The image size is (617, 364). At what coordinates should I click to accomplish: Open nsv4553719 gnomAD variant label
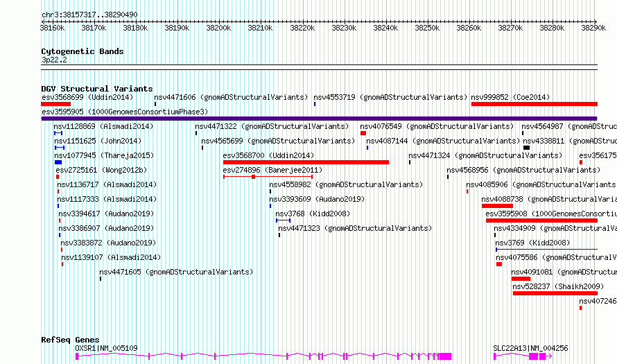point(390,97)
